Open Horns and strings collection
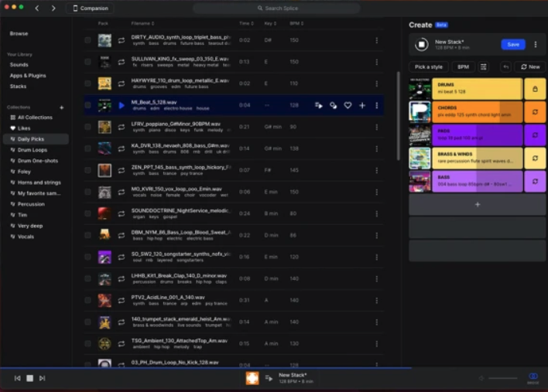The width and height of the screenshot is (548, 392). click(39, 182)
